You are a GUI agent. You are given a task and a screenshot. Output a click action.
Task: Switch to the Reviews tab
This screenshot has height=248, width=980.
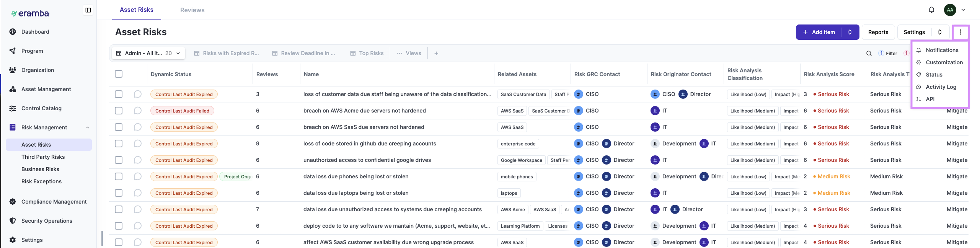pos(192,10)
